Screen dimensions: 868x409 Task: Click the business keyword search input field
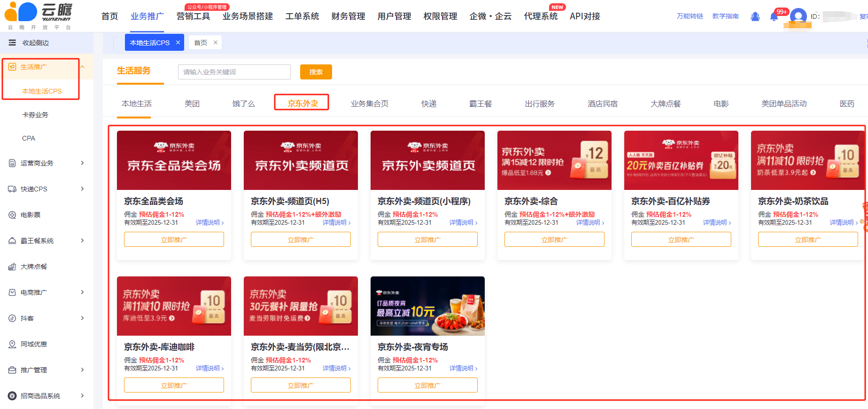pos(234,72)
